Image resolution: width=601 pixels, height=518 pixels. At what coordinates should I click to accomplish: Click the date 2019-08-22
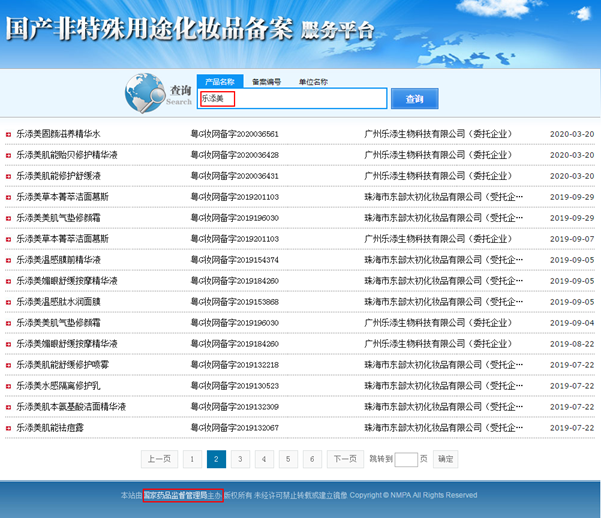coord(572,344)
